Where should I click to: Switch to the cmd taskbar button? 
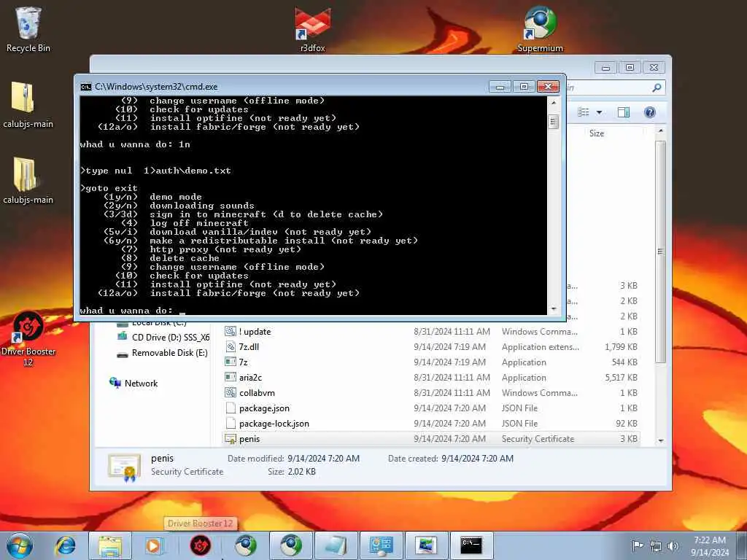(471, 545)
